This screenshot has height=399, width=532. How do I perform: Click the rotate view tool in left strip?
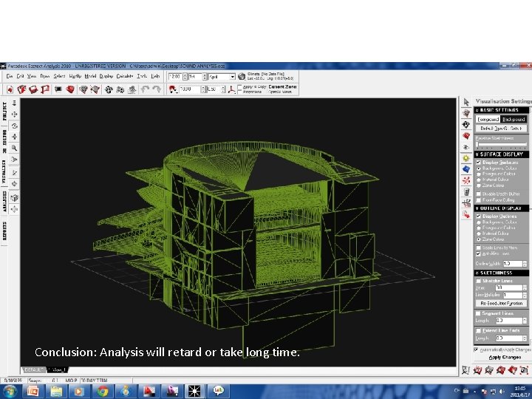pyautogui.click(x=14, y=126)
